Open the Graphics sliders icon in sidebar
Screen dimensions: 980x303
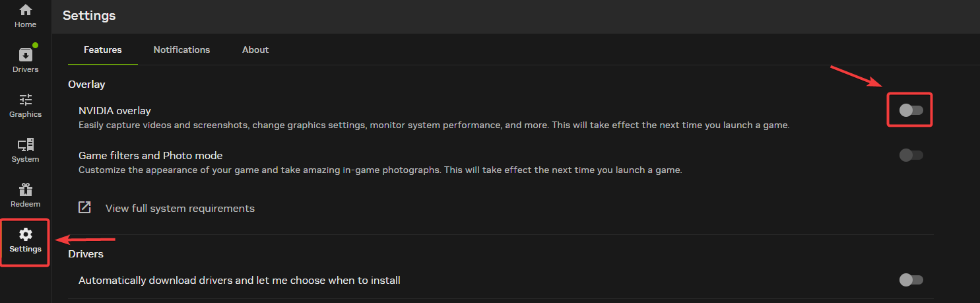click(26, 100)
